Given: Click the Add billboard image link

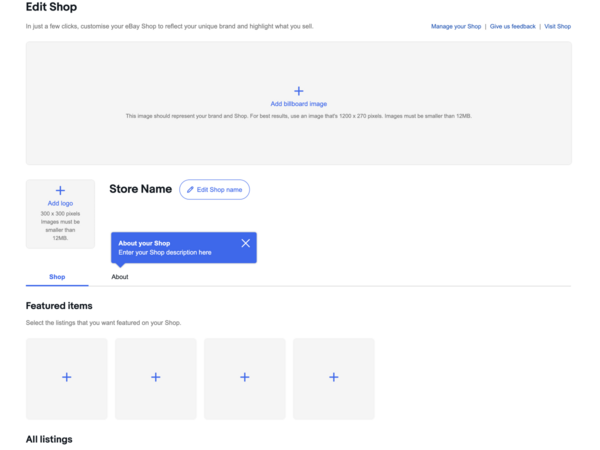Looking at the screenshot, I should [298, 104].
